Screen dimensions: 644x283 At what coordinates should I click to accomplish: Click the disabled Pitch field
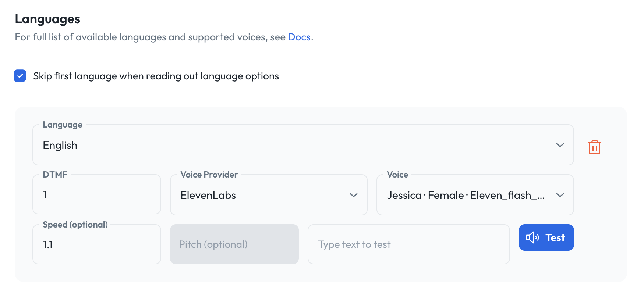click(234, 244)
